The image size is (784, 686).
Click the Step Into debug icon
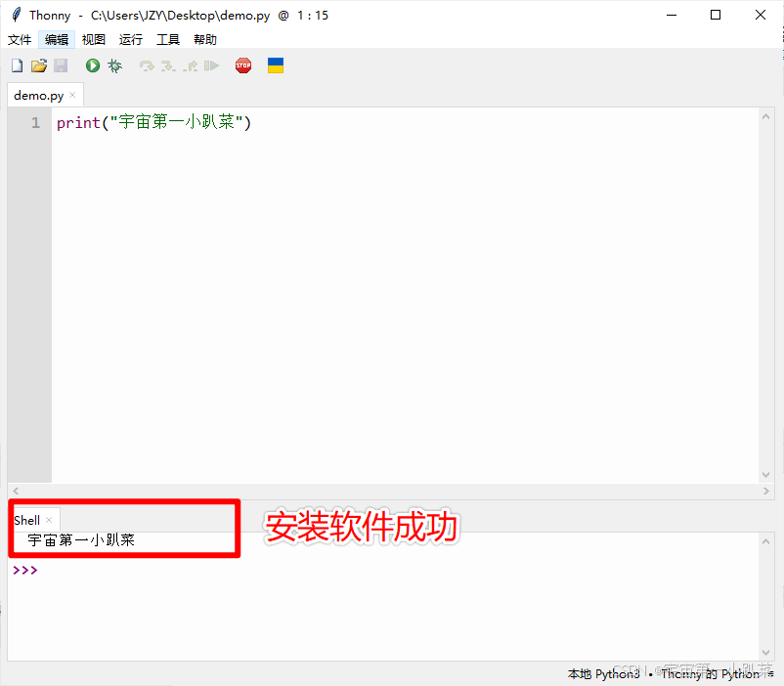click(166, 64)
